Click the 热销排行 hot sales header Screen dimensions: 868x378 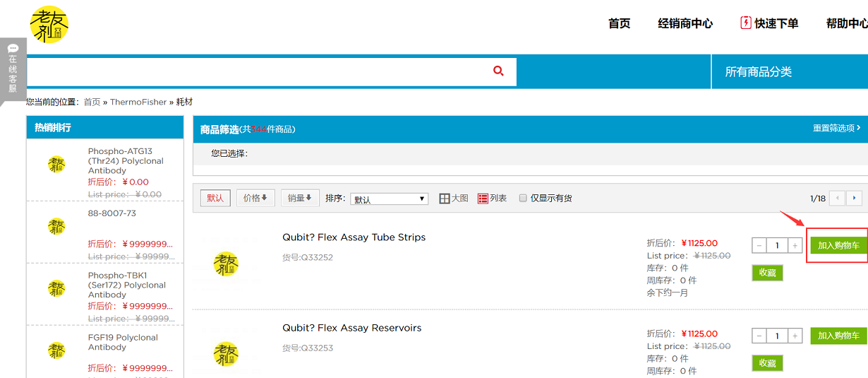[53, 128]
